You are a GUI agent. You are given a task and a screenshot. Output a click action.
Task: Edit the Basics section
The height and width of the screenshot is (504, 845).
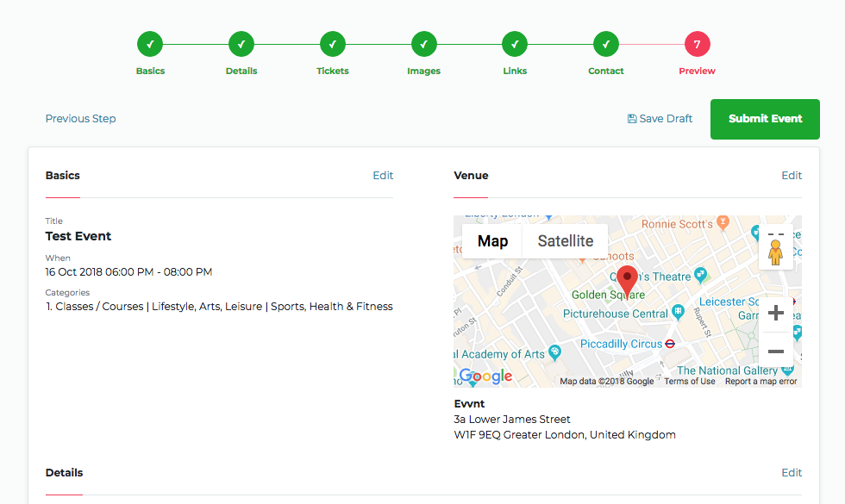[383, 176]
